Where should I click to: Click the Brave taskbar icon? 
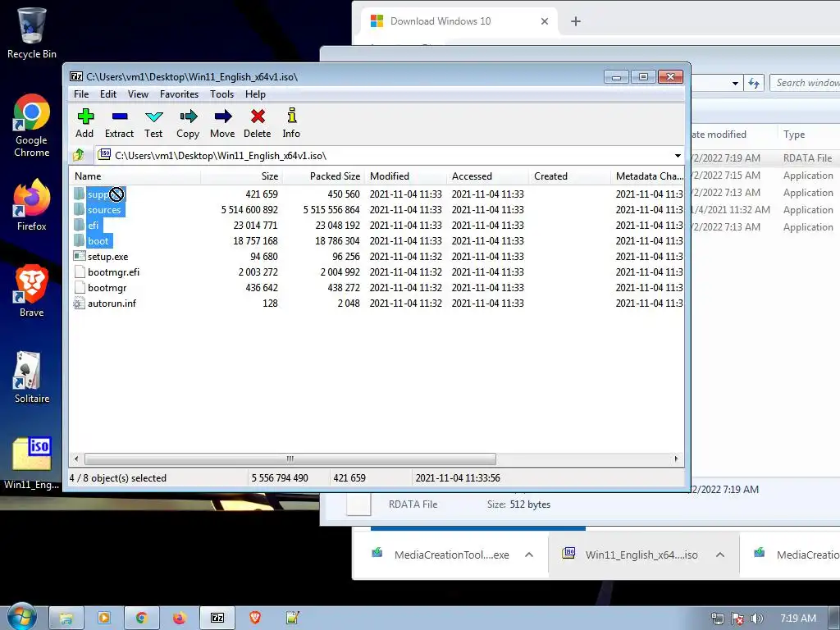pyautogui.click(x=255, y=619)
